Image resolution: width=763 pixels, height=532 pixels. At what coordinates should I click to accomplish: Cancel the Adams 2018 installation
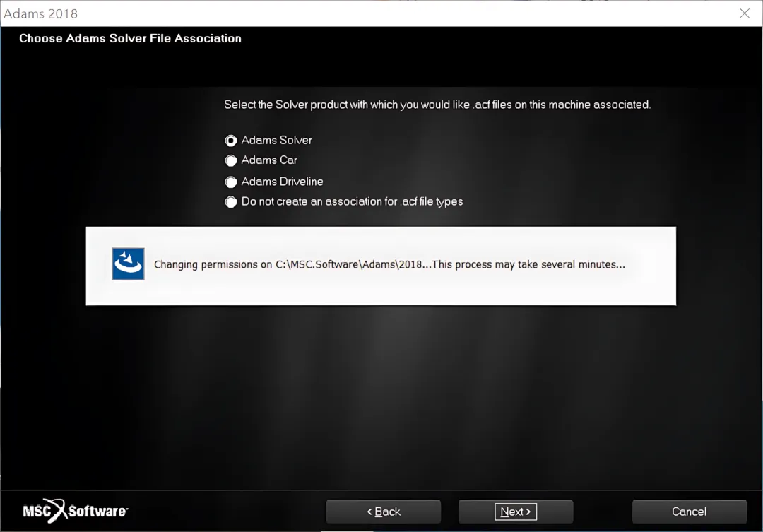(x=690, y=512)
